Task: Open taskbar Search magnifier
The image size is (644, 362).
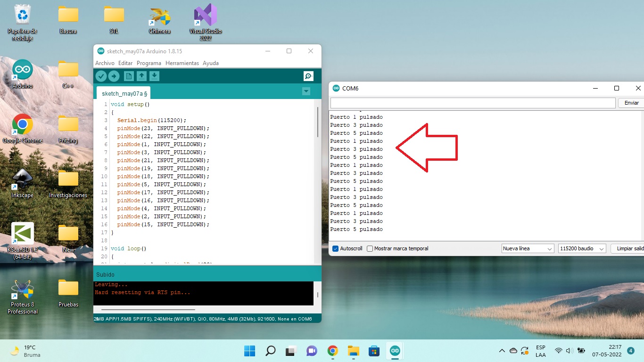Action: click(270, 351)
